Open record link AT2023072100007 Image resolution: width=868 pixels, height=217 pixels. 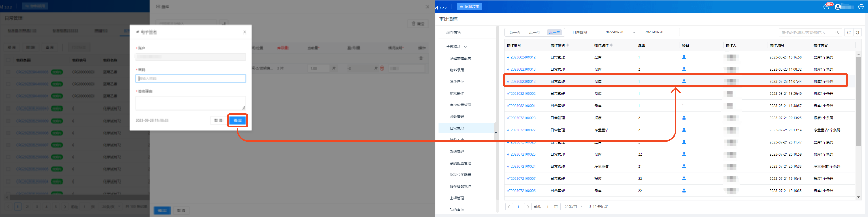point(521,178)
